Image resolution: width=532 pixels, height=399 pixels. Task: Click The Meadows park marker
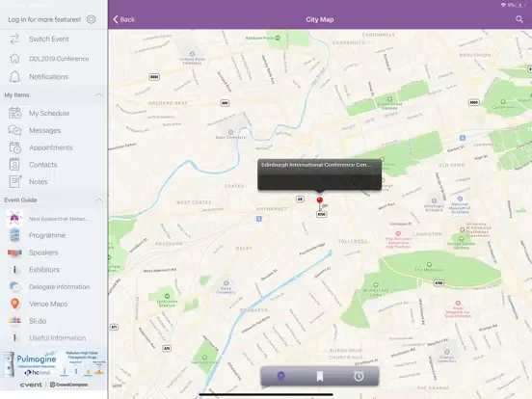pos(429,264)
